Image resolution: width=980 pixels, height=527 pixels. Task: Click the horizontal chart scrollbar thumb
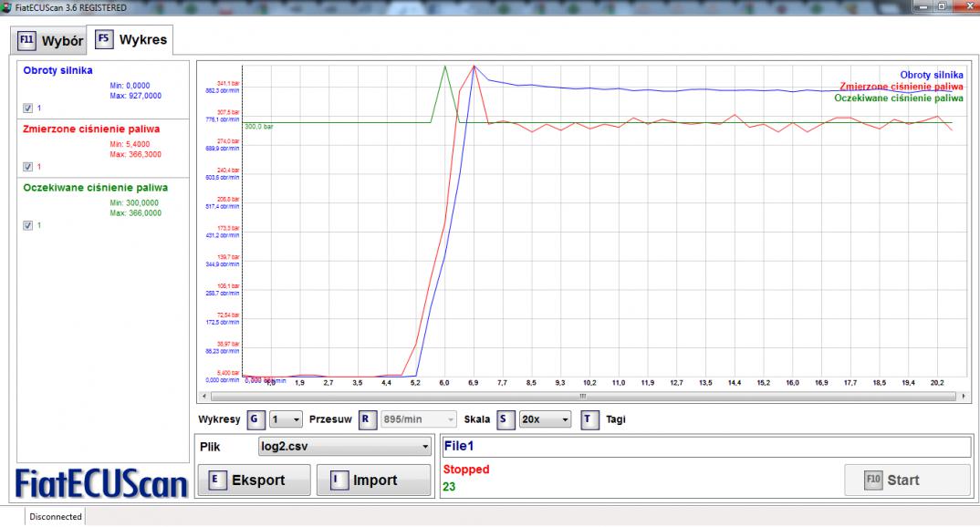(583, 397)
